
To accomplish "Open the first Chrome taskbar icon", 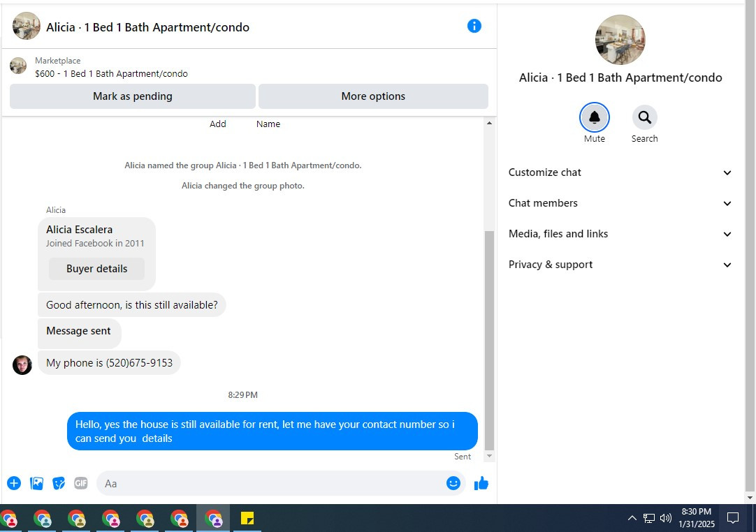I will point(8,519).
